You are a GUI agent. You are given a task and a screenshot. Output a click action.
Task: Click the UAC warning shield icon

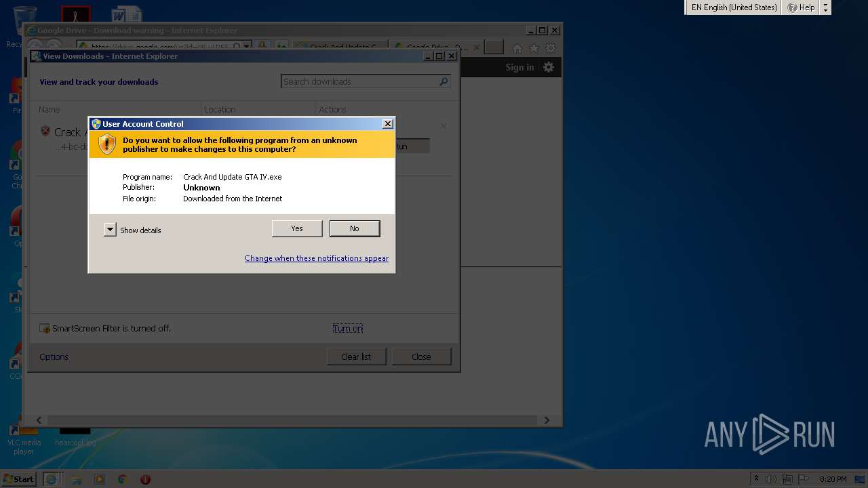[107, 144]
